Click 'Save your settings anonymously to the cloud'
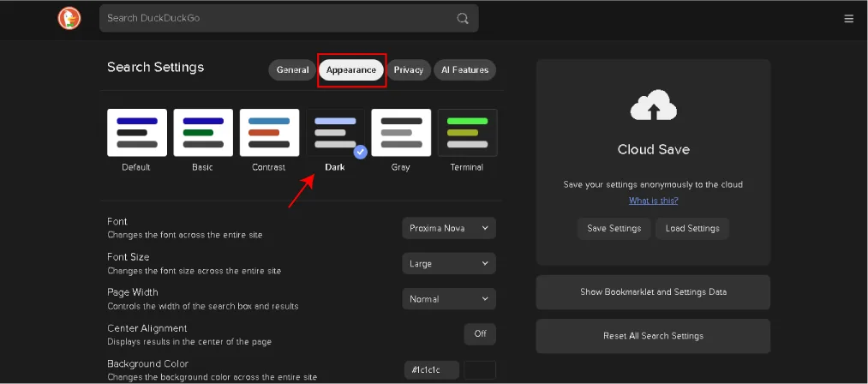This screenshot has width=868, height=384. pos(653,184)
